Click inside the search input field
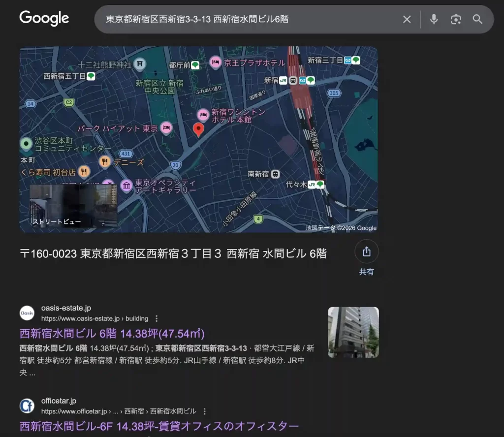Screen dimensions: 504x437 tap(221, 19)
